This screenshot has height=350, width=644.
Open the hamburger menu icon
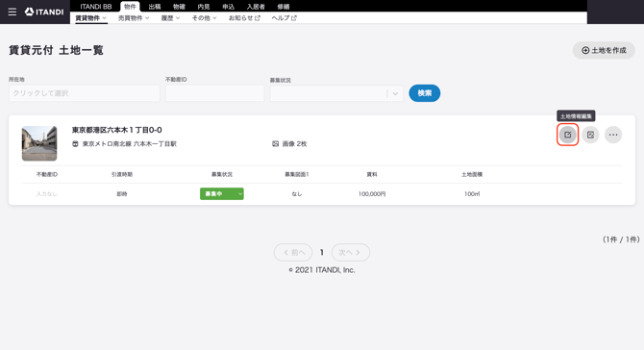[12, 12]
